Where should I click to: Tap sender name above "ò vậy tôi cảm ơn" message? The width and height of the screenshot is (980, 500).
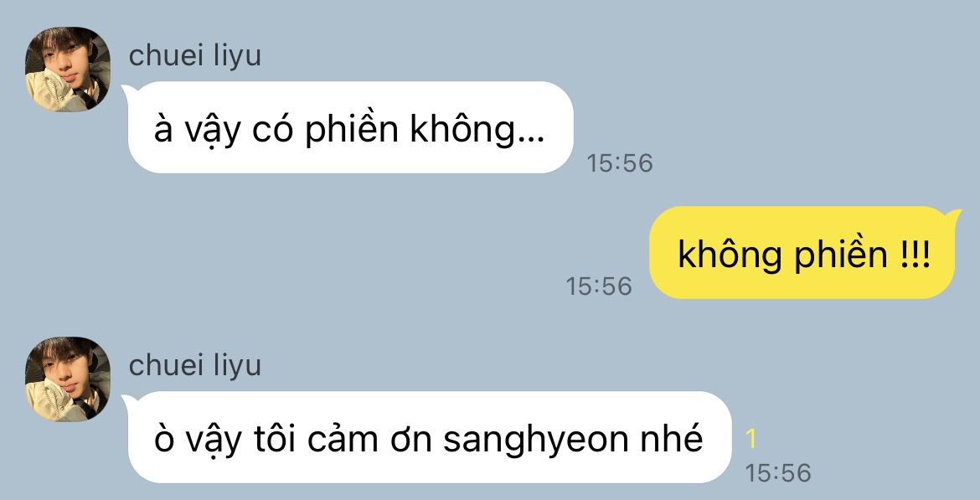click(x=195, y=366)
